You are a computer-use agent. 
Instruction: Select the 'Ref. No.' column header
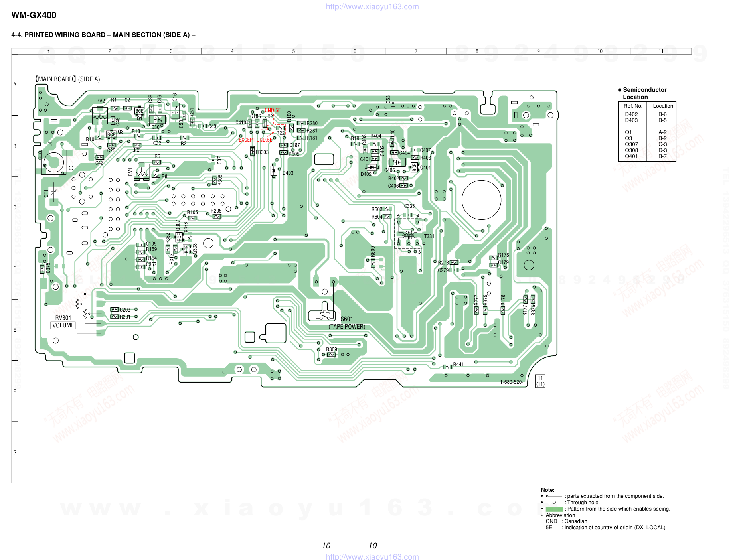pos(633,106)
